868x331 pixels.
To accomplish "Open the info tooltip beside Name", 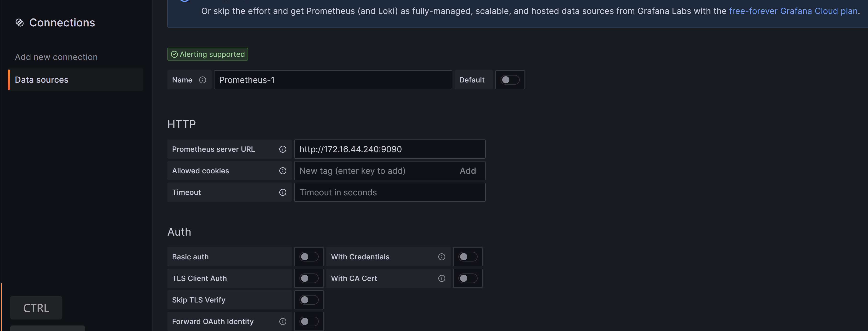I will tap(202, 80).
